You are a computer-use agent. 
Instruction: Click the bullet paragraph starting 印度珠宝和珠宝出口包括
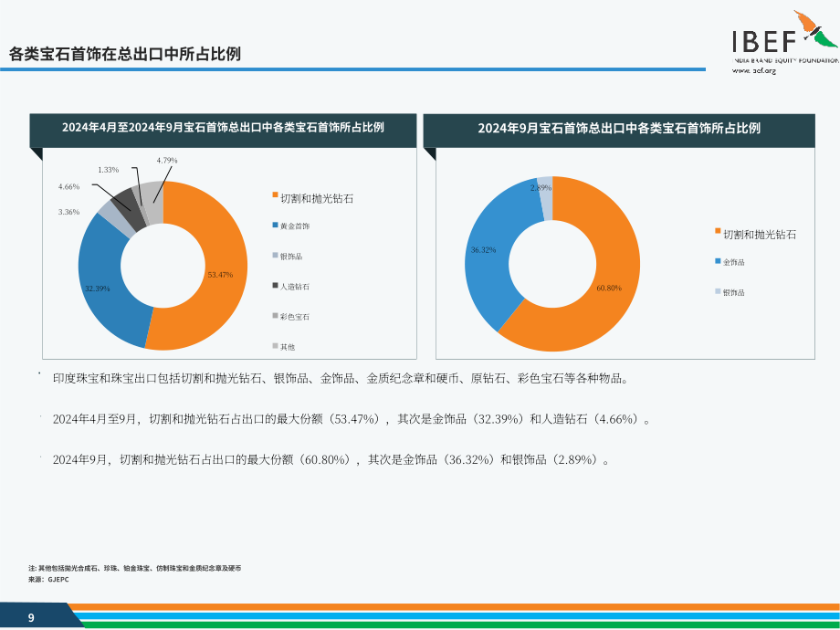tap(341, 379)
